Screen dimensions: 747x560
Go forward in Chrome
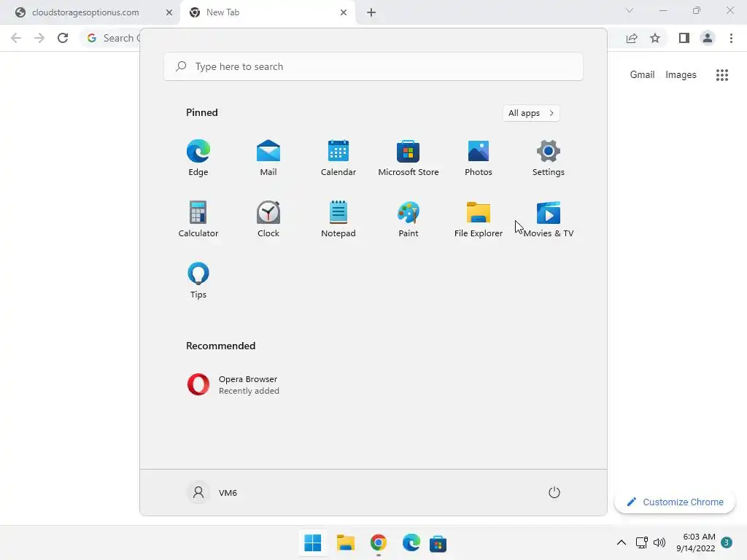[x=39, y=38]
